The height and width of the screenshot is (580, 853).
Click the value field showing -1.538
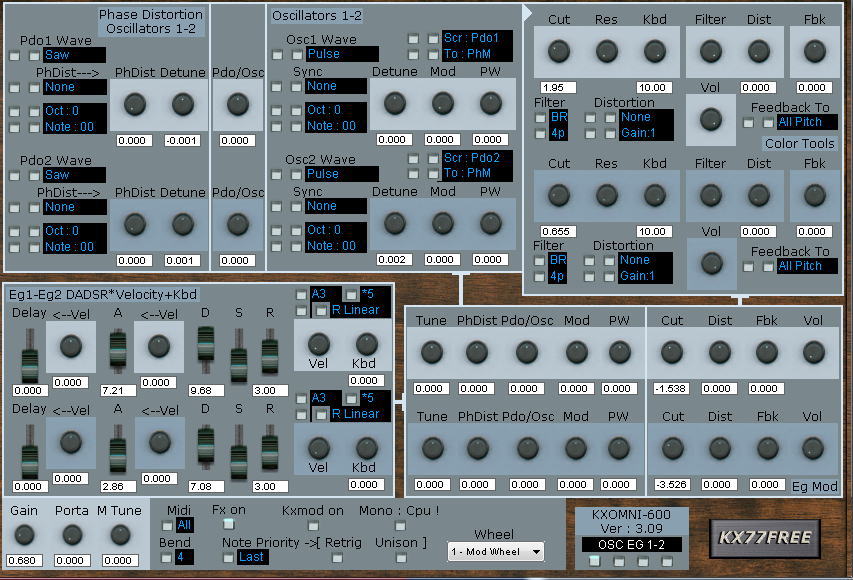pos(671,388)
